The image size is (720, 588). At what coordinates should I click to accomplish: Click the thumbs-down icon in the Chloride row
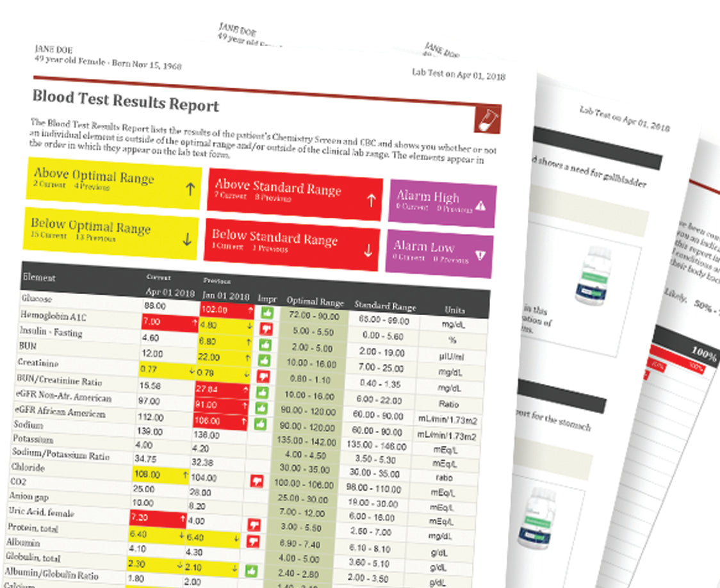point(257,481)
